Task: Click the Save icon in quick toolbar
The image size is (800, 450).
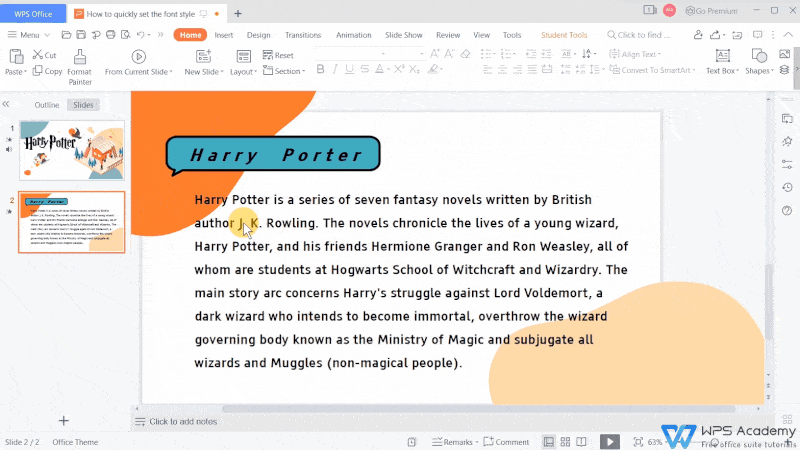Action: click(81, 35)
